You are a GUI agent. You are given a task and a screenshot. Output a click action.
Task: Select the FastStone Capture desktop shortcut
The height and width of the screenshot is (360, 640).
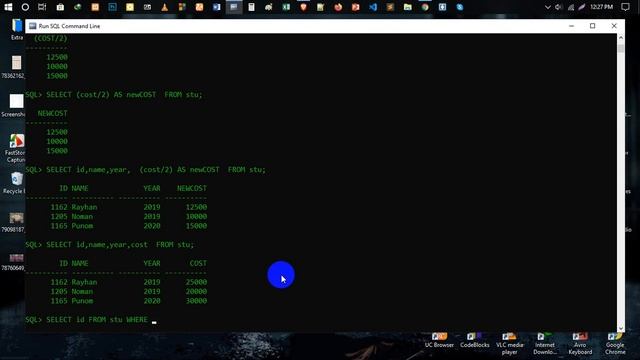click(x=16, y=148)
